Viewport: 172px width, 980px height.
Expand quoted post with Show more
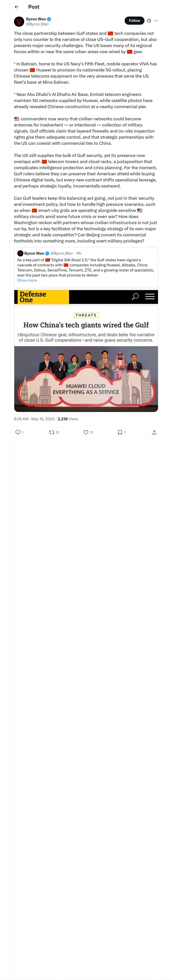(27, 280)
